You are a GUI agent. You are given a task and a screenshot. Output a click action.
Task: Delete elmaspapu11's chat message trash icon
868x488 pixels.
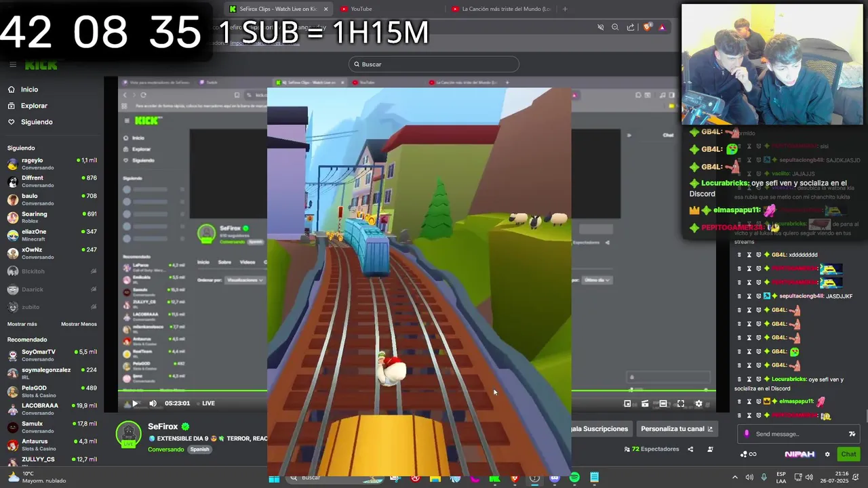739,401
